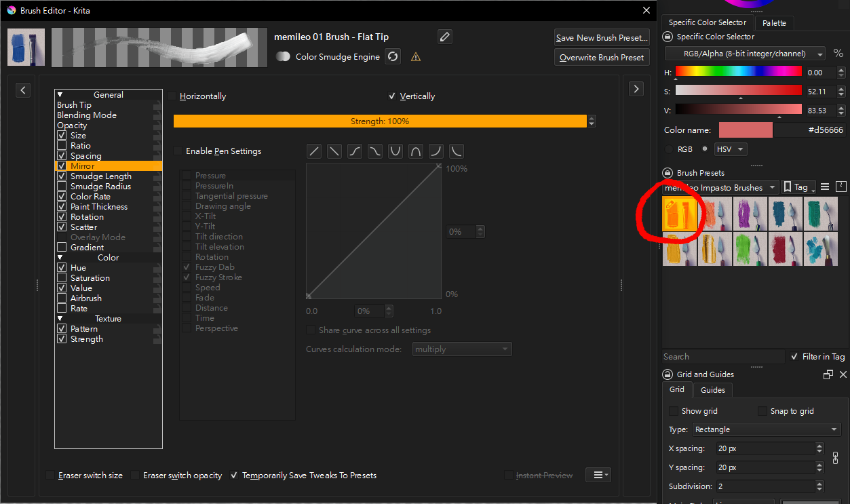Collapse the Texture settings category
This screenshot has height=504, width=850.
[60, 319]
